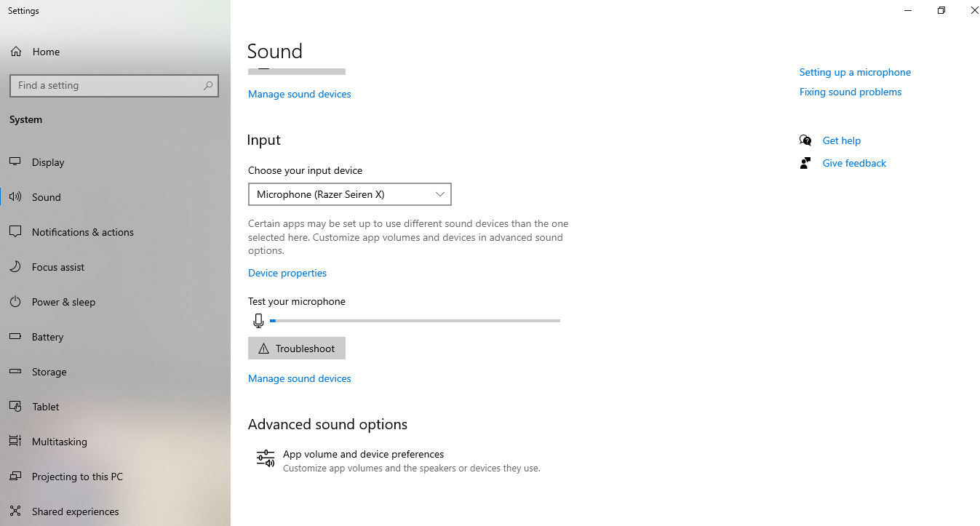This screenshot has height=526, width=980.
Task: Click the Find a setting search box
Action: coord(114,85)
